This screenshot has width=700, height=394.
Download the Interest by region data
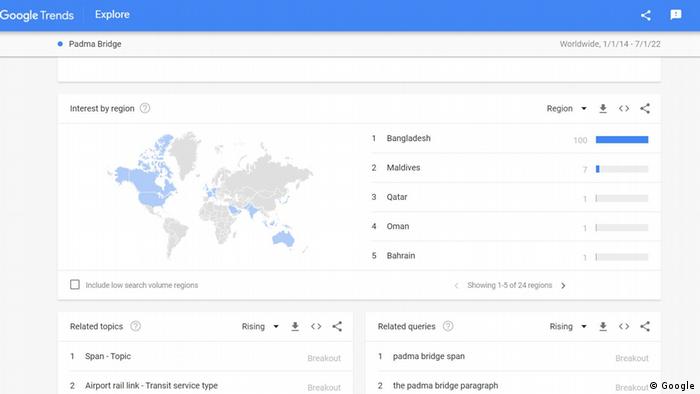tap(603, 108)
